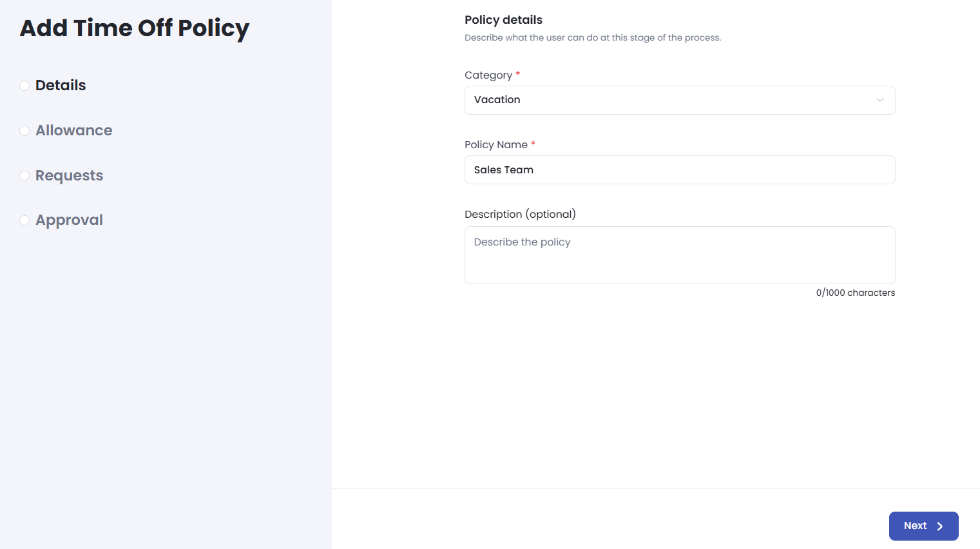
Task: Click the Add Time Off Policy heading
Action: coord(135,28)
